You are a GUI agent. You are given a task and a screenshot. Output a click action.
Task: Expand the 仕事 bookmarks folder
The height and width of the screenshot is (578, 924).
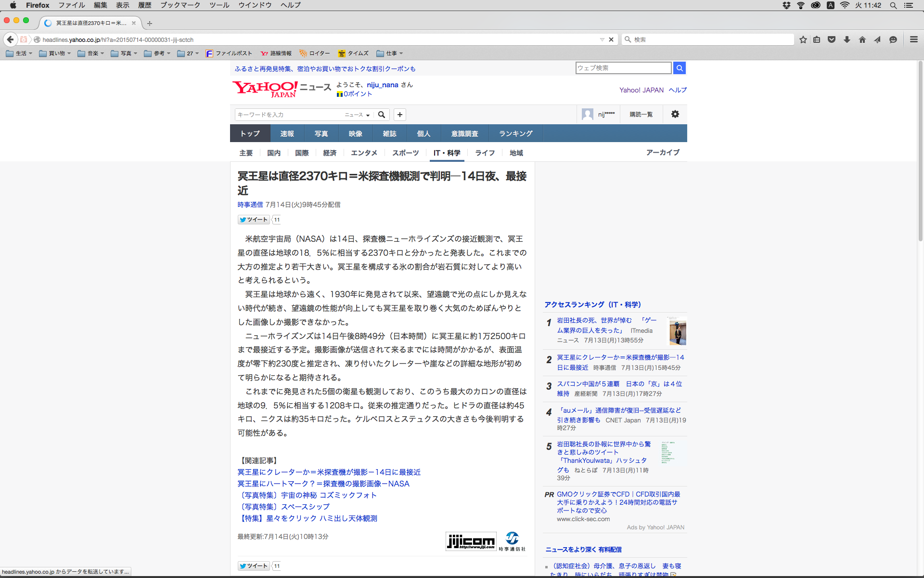click(390, 53)
